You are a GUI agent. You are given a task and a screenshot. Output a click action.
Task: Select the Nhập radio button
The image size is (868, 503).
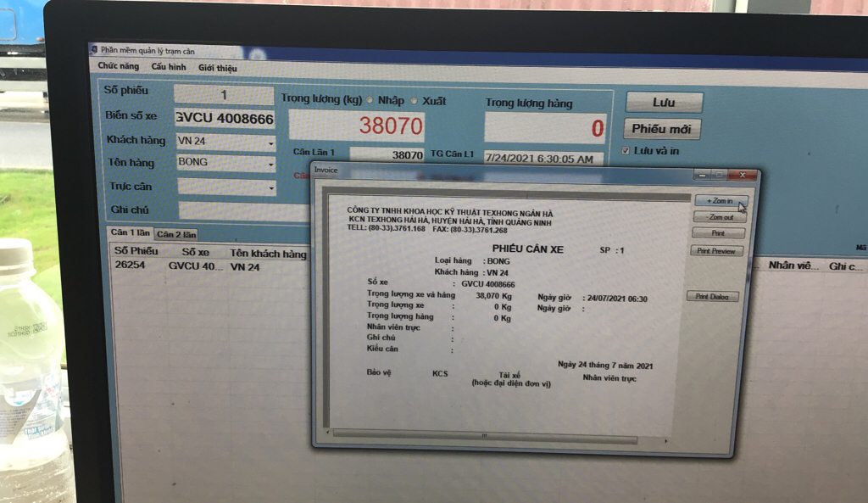[370, 100]
